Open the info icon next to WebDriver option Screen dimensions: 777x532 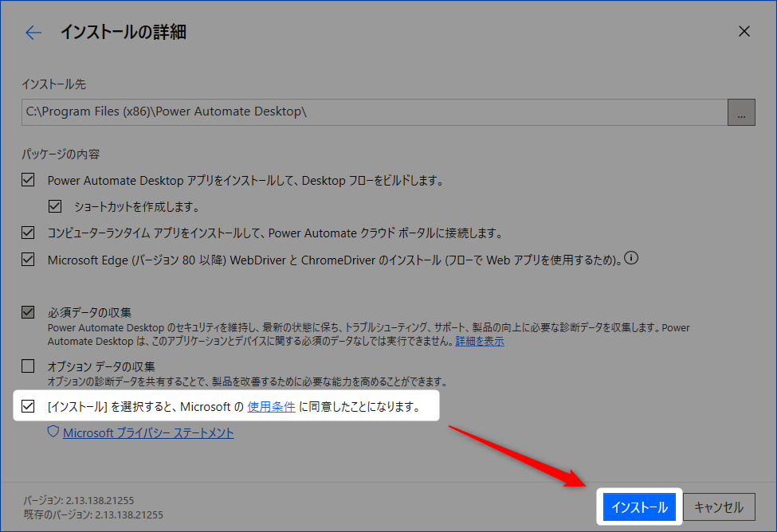pyautogui.click(x=631, y=258)
